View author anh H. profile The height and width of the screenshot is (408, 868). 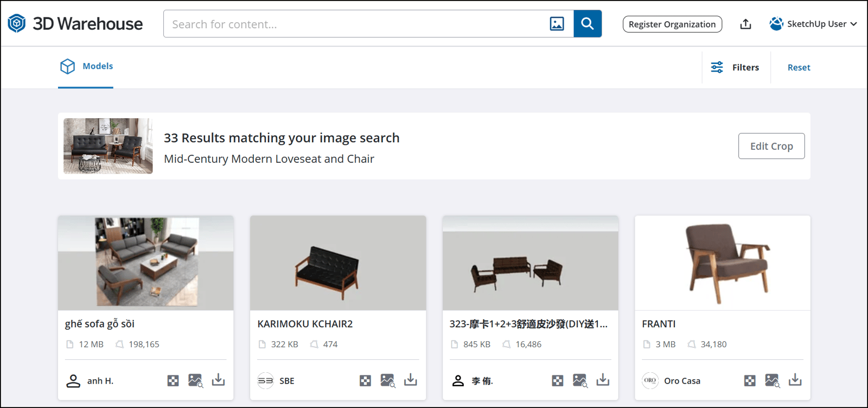tap(90, 381)
